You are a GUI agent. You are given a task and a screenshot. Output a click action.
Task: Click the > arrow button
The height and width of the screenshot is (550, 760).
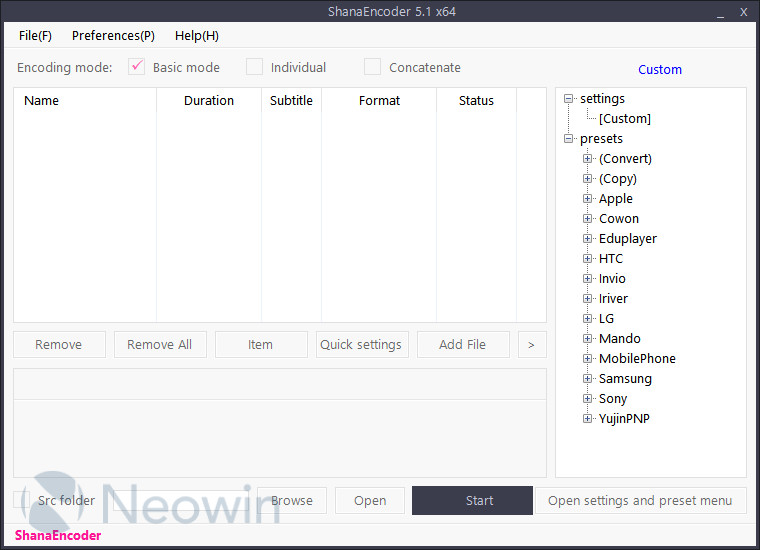(x=532, y=345)
